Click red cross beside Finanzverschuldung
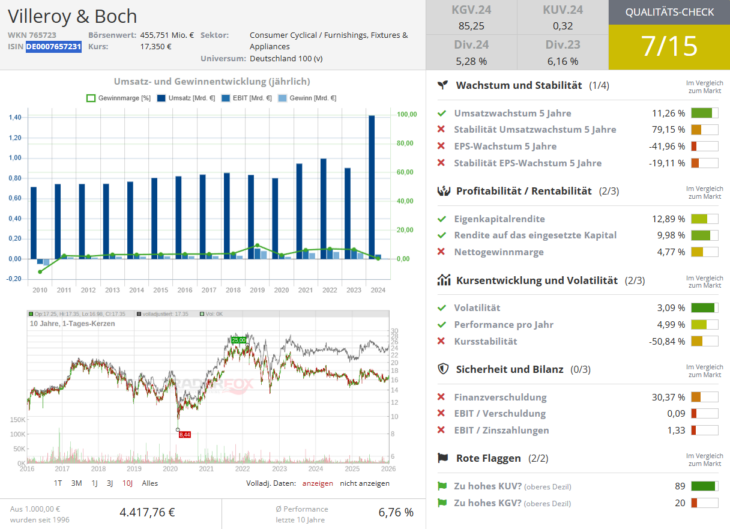The width and height of the screenshot is (730, 529). (x=442, y=396)
